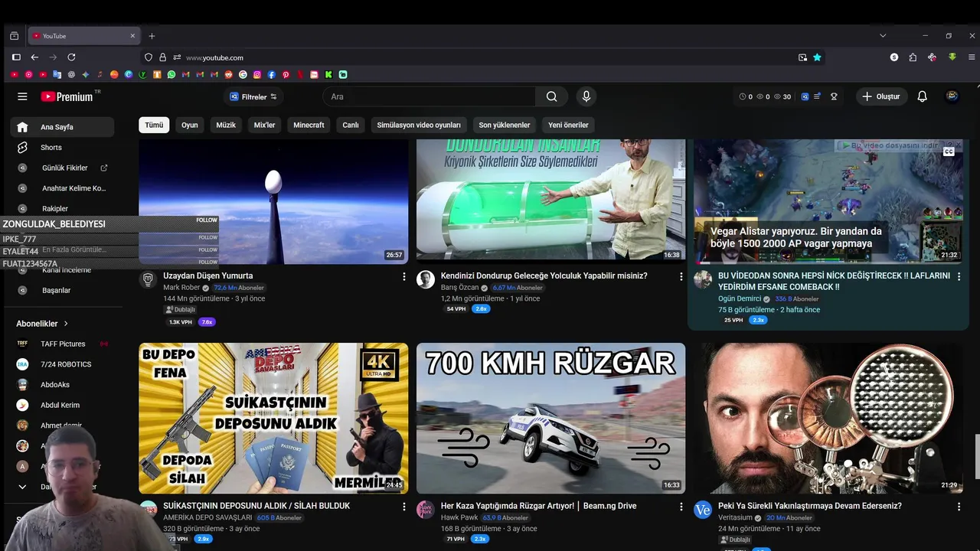The image size is (980, 551).
Task: Open the 700 KMH RÜZGAR video thumbnail
Action: click(550, 418)
